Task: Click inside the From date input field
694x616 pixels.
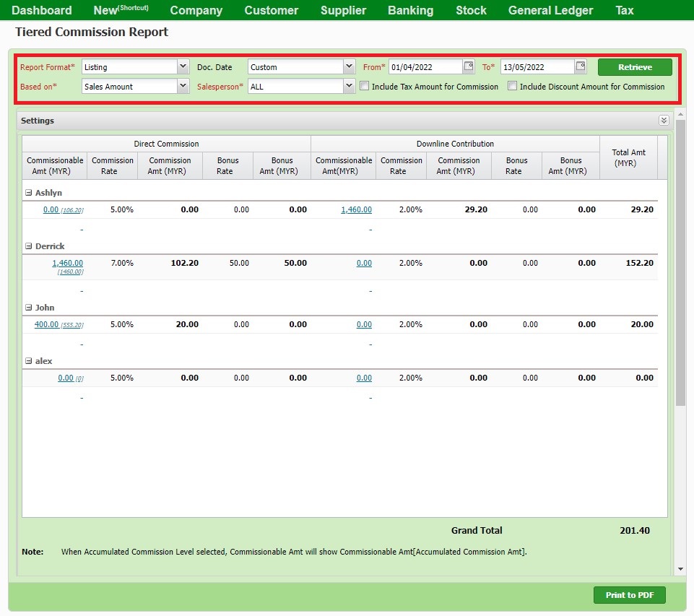Action: pos(426,66)
